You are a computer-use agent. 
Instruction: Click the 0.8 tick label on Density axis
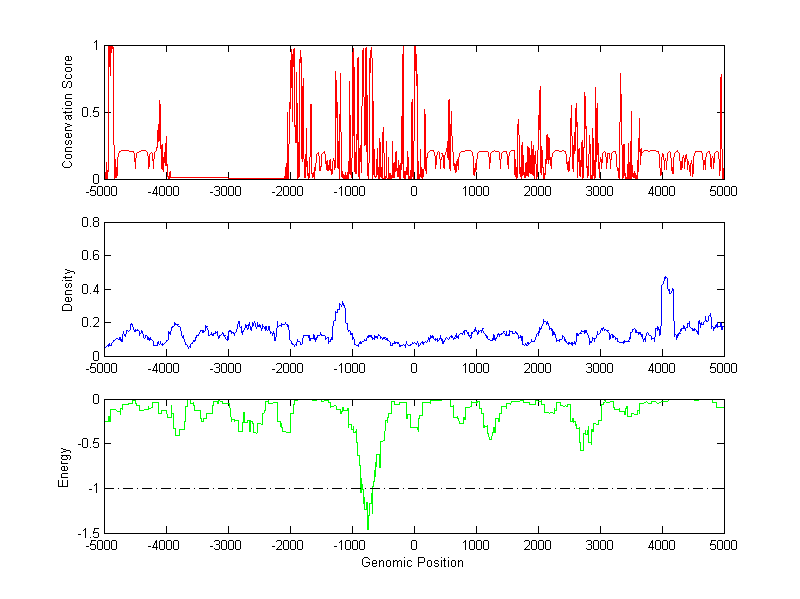pos(88,223)
